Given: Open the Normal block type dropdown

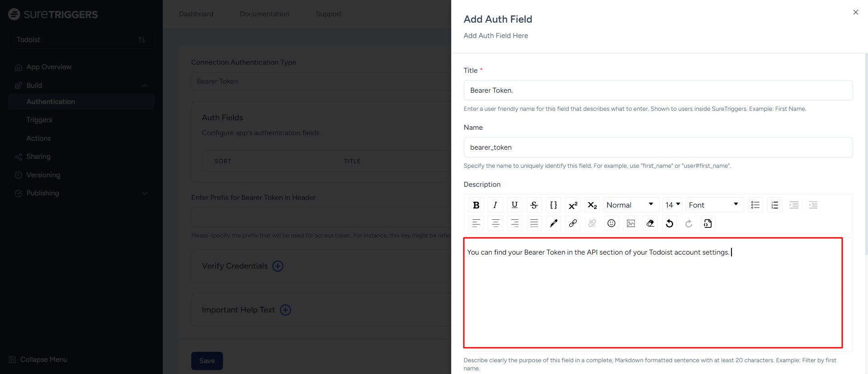Looking at the screenshot, I should 630,205.
